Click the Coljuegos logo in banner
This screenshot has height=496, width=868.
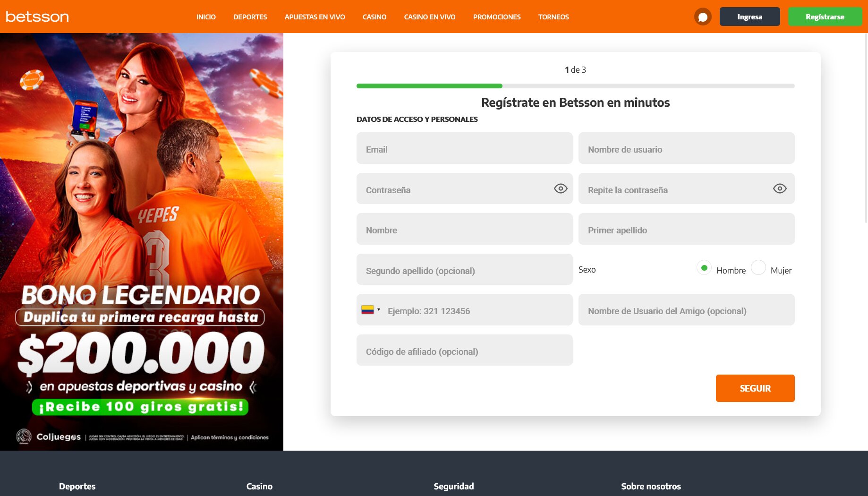coord(49,436)
